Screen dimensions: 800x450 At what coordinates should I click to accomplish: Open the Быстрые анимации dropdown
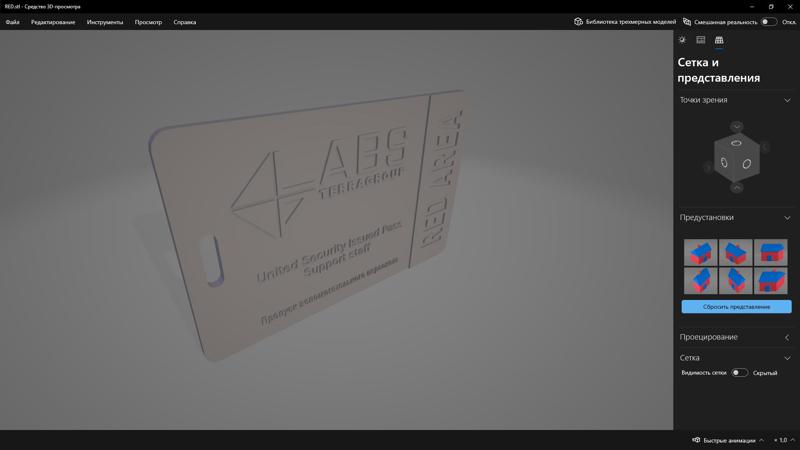coord(761,440)
